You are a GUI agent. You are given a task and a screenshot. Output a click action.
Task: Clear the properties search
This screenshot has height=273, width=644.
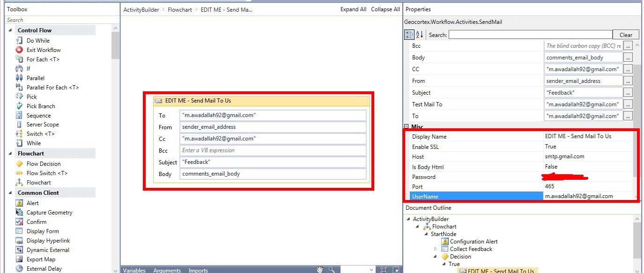click(x=626, y=35)
